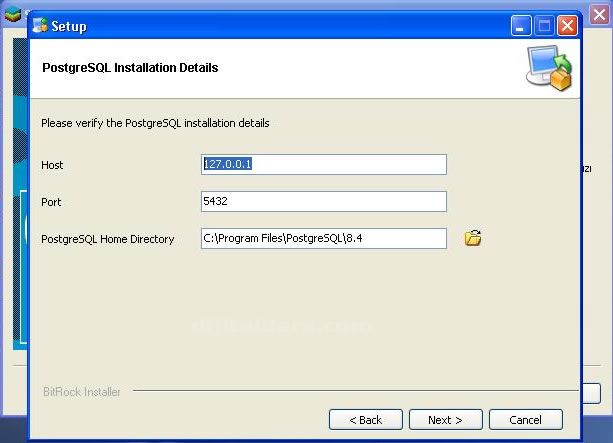The width and height of the screenshot is (613, 443).
Task: Close the Setup dialog with the red X
Action: click(x=567, y=26)
